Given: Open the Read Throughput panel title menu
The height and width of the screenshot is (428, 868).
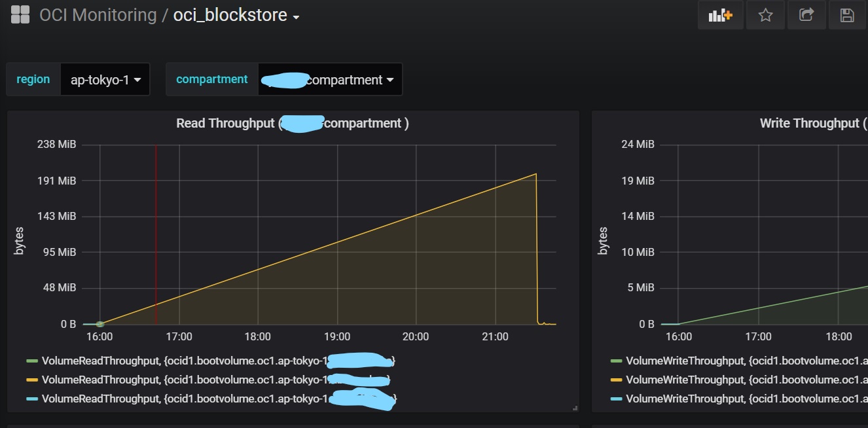Looking at the screenshot, I should pos(293,123).
